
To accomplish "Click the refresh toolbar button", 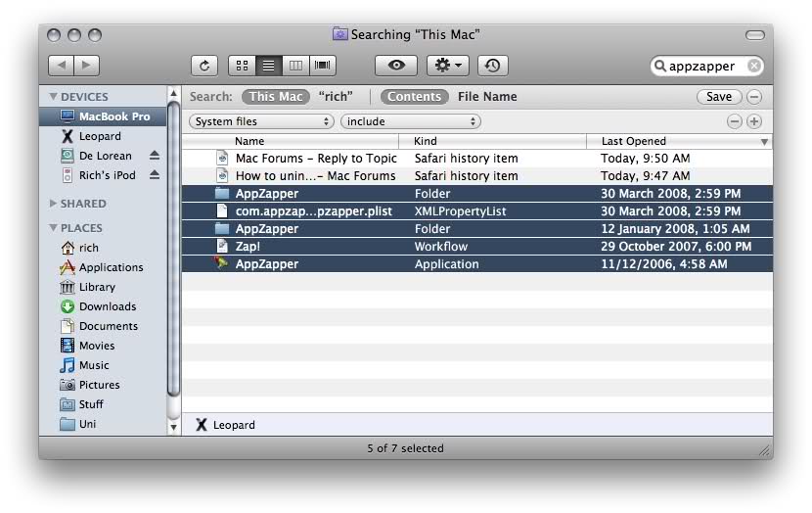I will (x=204, y=66).
